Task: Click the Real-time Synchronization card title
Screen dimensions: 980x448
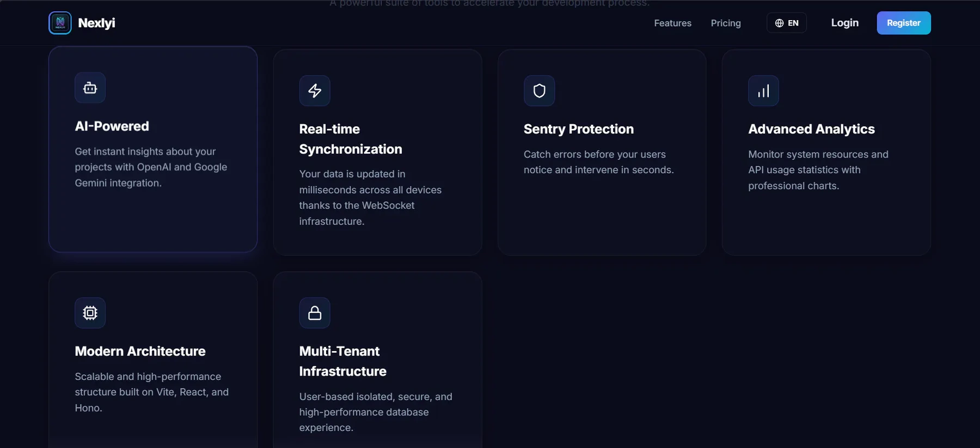Action: 351,139
